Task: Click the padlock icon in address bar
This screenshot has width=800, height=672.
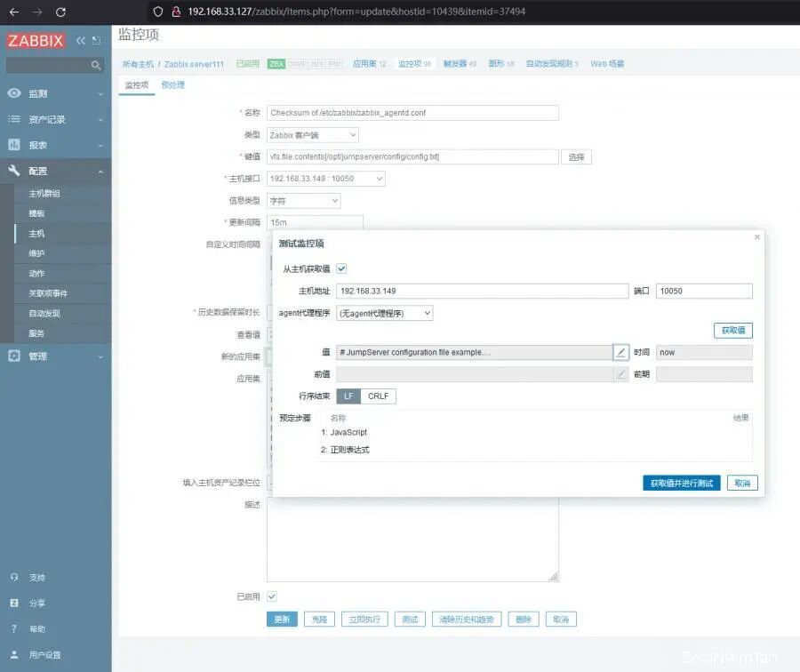Action: click(176, 12)
